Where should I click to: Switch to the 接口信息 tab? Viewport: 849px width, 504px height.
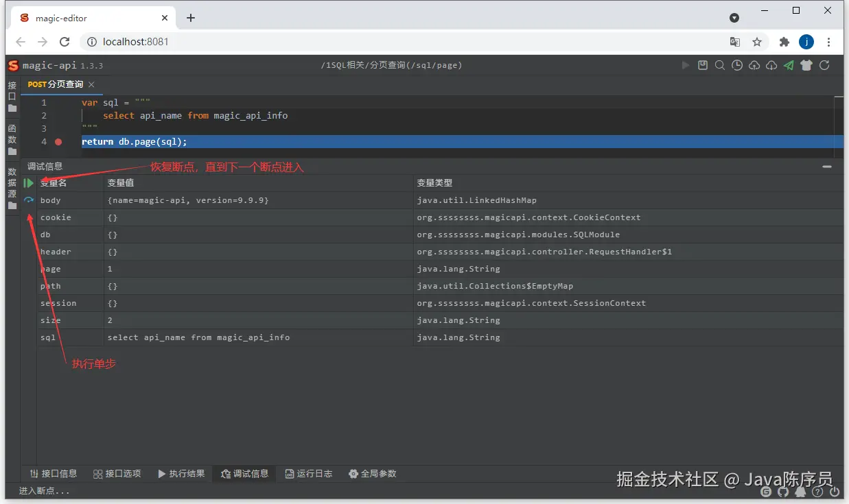54,474
